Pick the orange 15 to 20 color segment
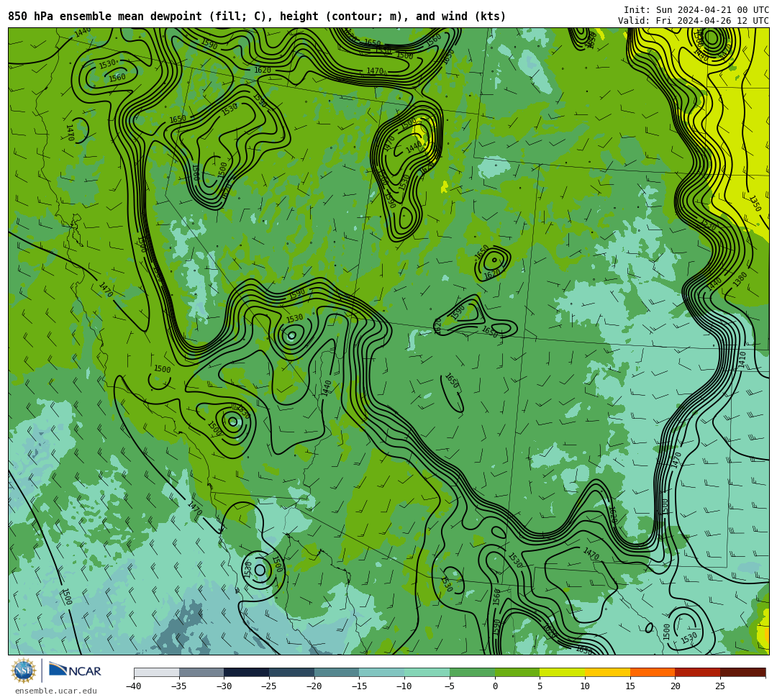777x700 pixels. click(x=653, y=672)
